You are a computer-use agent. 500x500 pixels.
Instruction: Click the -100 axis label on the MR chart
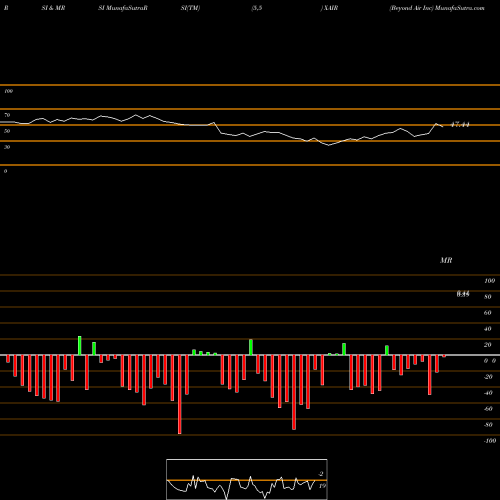click(x=489, y=441)
